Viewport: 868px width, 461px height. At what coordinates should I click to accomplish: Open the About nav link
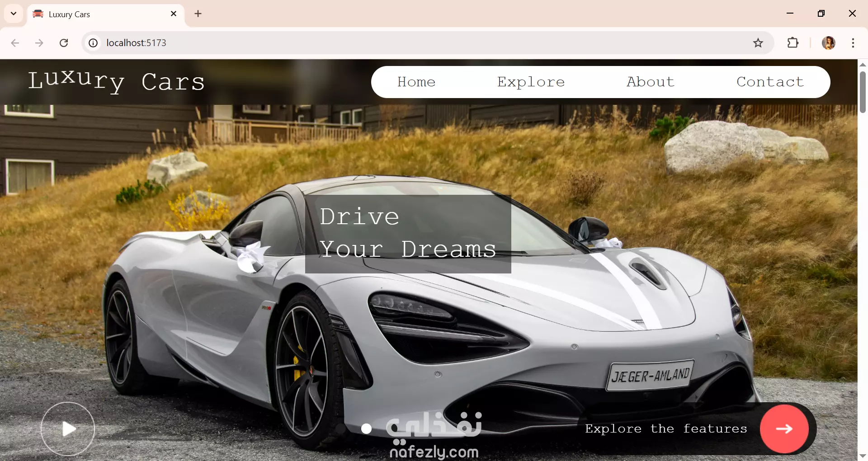(651, 82)
